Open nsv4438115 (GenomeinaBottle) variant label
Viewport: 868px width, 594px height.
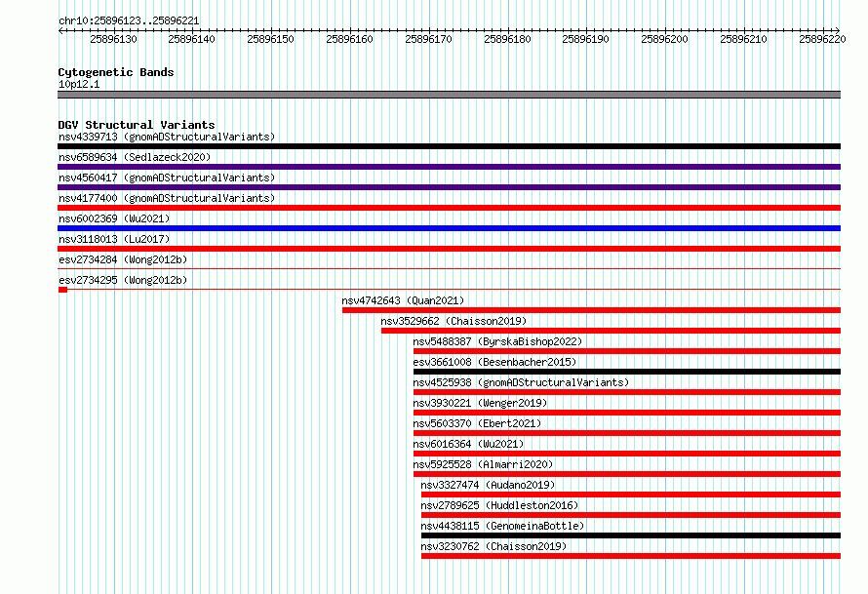tap(502, 526)
